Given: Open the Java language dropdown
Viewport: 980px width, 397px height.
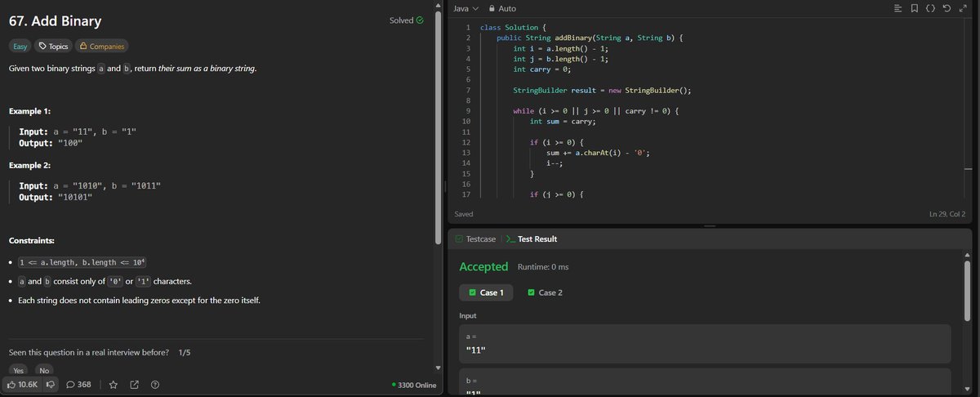Looking at the screenshot, I should [x=465, y=8].
